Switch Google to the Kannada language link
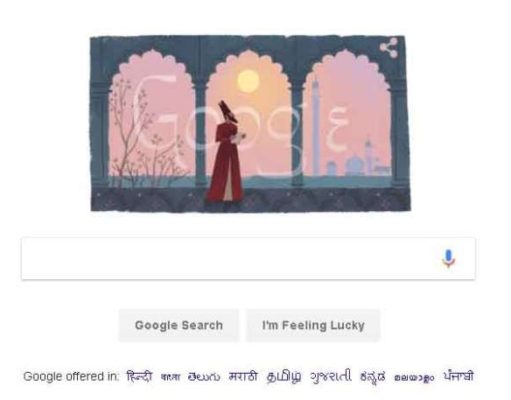The image size is (511, 400). (373, 377)
